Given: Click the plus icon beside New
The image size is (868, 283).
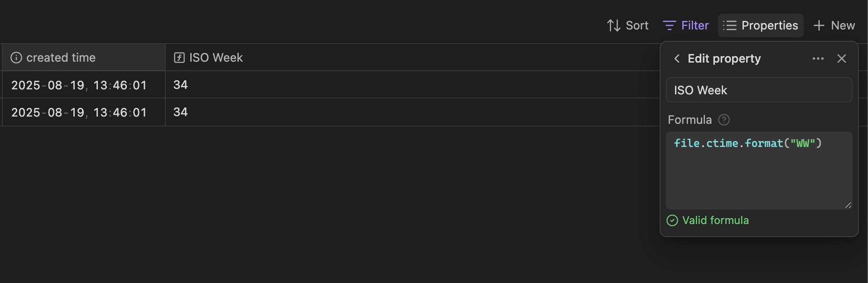Looking at the screenshot, I should point(819,25).
